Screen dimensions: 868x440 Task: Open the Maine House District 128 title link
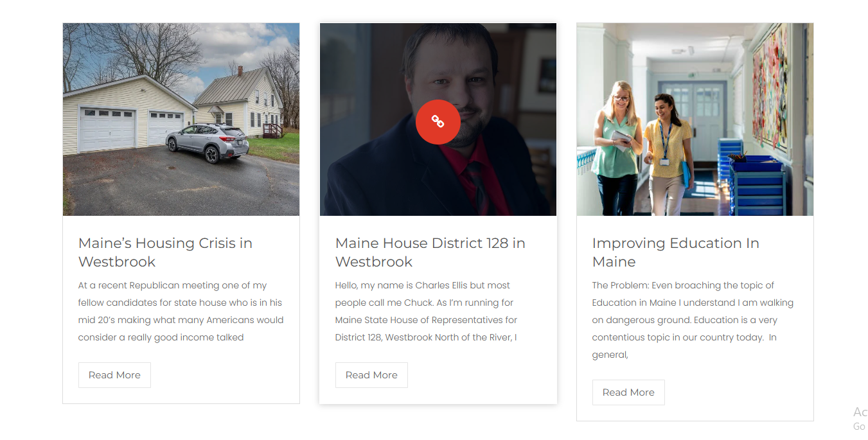(430, 252)
